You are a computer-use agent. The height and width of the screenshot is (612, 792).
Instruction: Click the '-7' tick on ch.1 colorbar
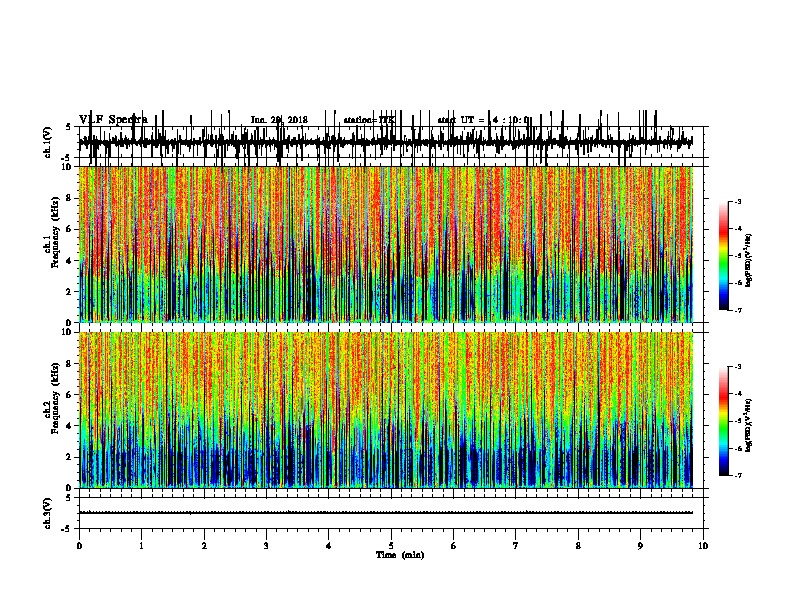pos(738,310)
